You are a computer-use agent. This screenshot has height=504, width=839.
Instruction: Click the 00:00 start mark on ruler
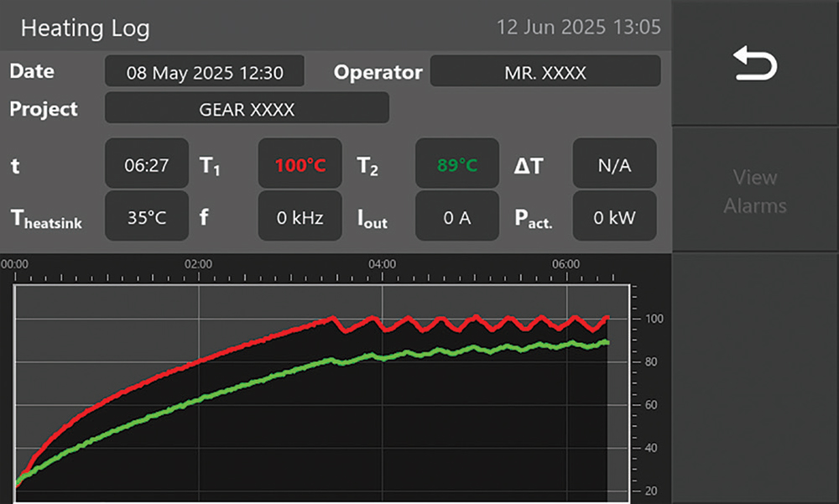point(15,264)
